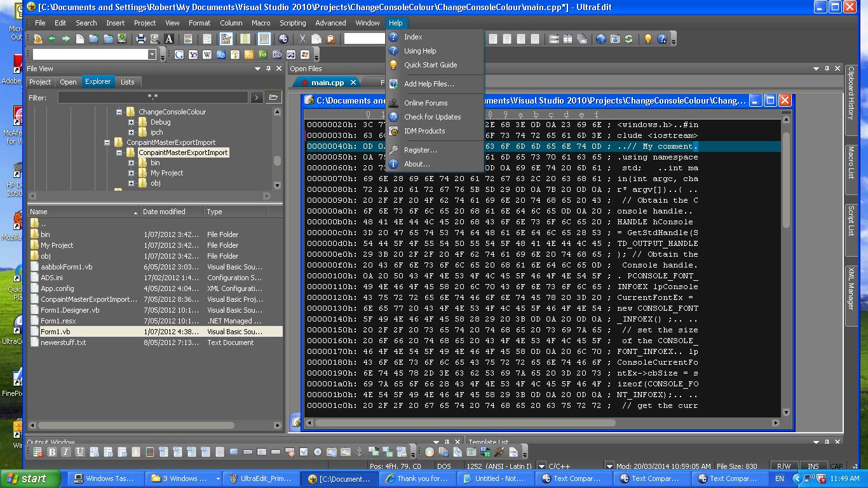The image size is (868, 488).
Task: Toggle Italic in the HTML toolbar
Action: (66, 452)
